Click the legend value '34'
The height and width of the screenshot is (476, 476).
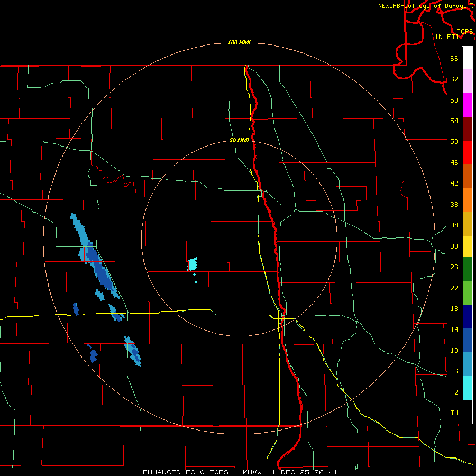click(x=454, y=225)
